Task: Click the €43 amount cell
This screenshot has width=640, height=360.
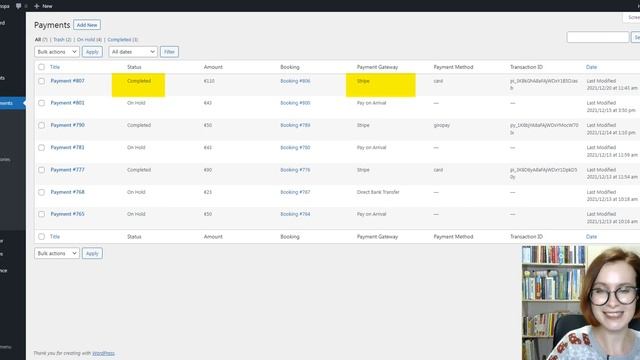Action: pos(208,103)
